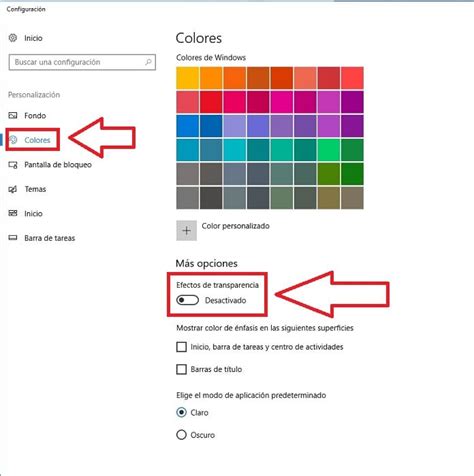
Task: Click the Personalización section header
Action: click(34, 95)
